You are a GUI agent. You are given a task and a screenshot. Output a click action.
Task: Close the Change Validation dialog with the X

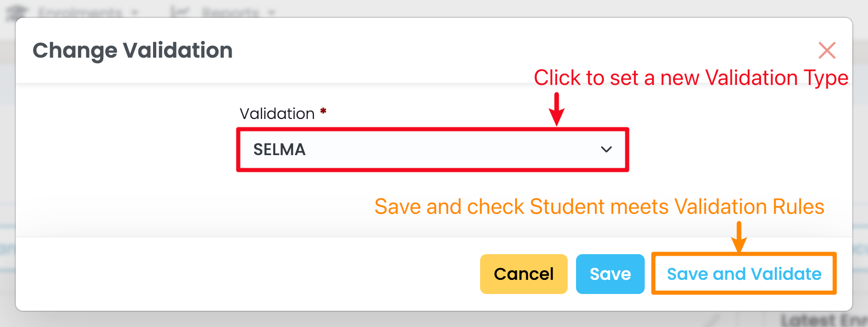click(827, 50)
